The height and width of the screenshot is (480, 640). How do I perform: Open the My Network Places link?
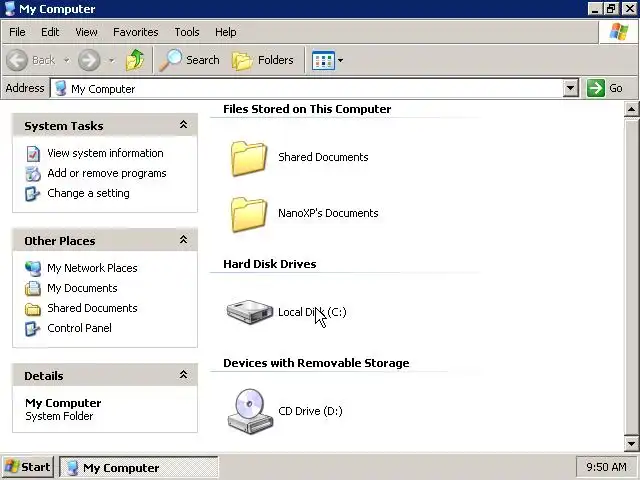[x=92, y=268]
